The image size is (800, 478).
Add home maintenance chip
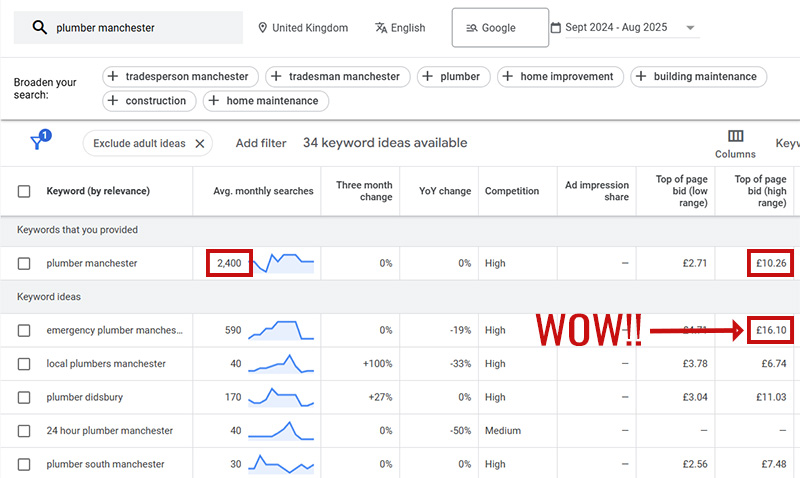point(266,101)
